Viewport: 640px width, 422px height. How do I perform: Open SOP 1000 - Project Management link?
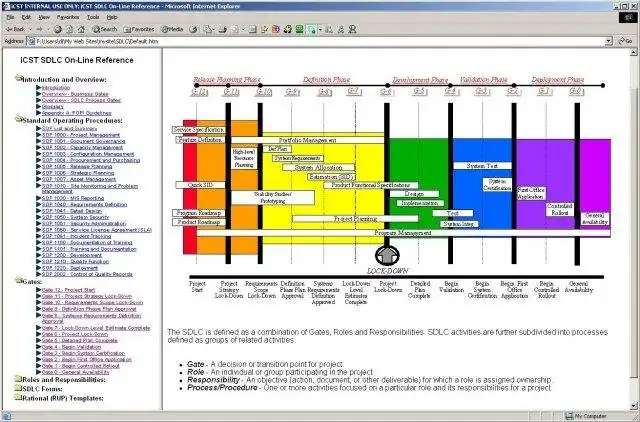tap(81, 135)
